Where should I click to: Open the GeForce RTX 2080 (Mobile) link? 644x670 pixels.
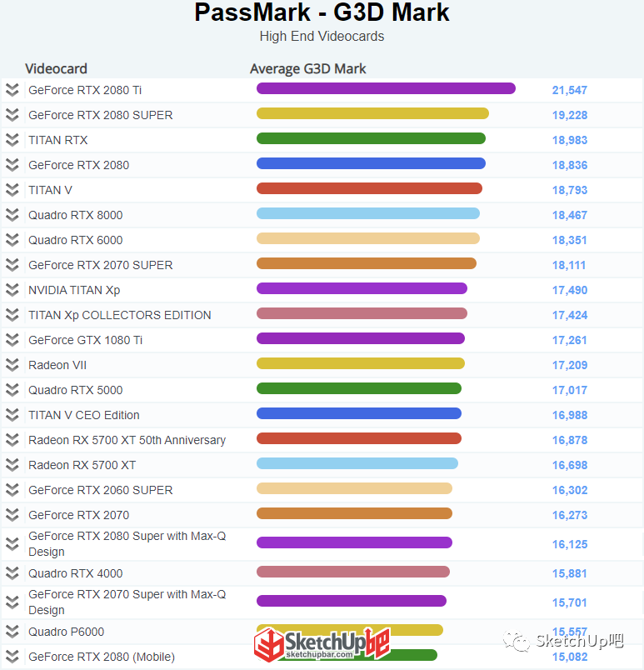(102, 657)
